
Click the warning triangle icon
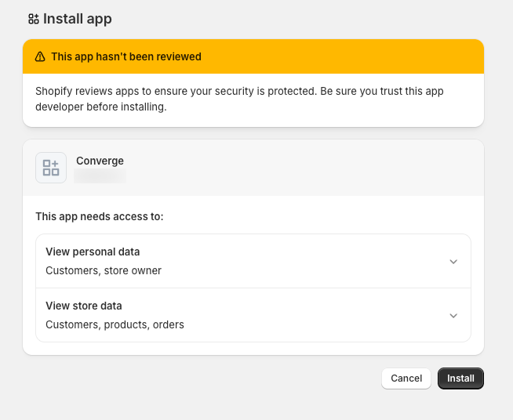click(x=40, y=56)
